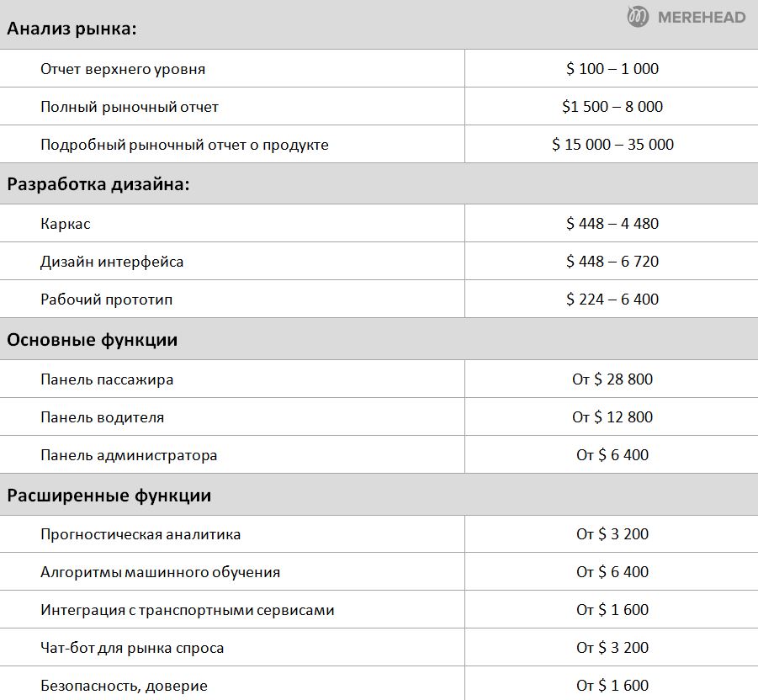Click the "Алгоритмы машинного обучения" row label
This screenshot has width=758, height=700.
pos(160,572)
